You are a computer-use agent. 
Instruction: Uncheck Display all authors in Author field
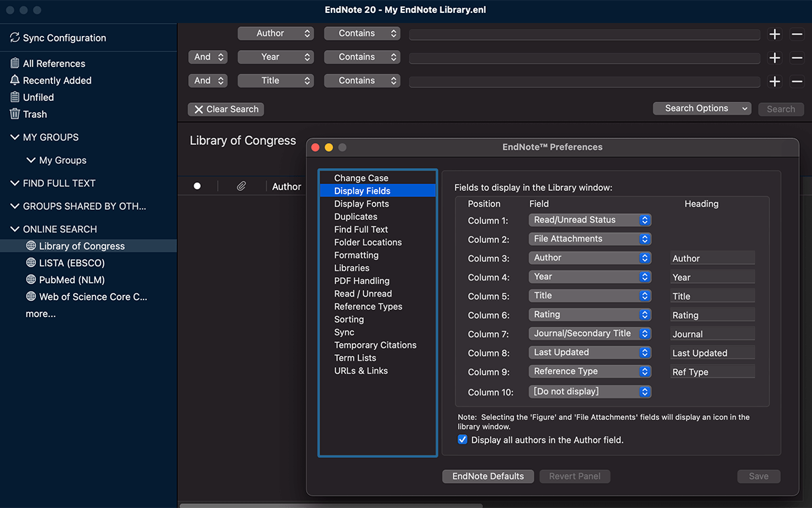463,440
